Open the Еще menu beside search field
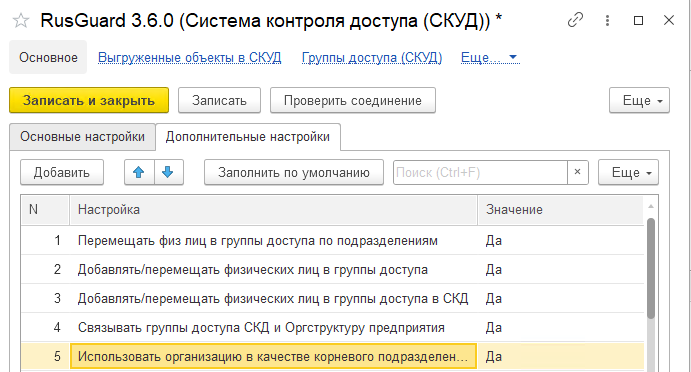The width and height of the screenshot is (691, 372). pyautogui.click(x=628, y=172)
